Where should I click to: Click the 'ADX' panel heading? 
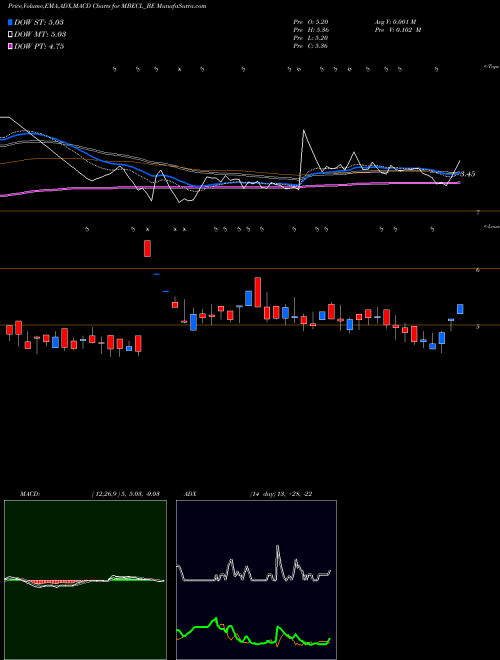pos(190,494)
